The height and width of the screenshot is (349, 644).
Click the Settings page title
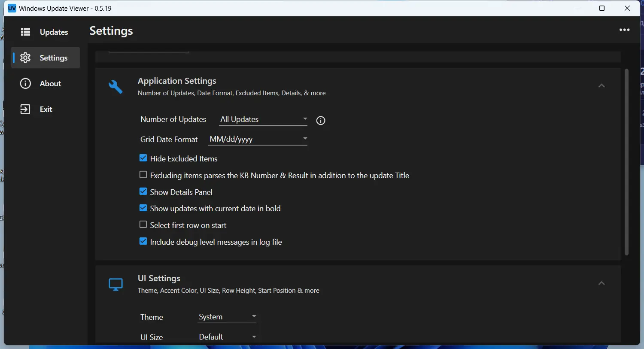tap(111, 31)
